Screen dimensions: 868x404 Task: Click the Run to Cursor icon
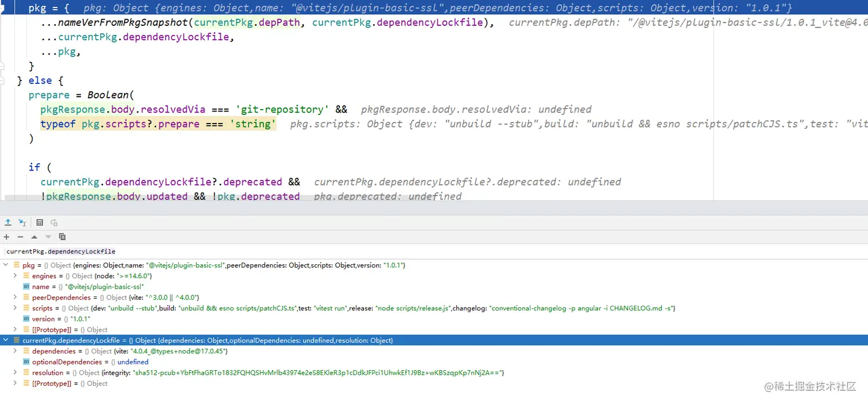click(x=22, y=222)
